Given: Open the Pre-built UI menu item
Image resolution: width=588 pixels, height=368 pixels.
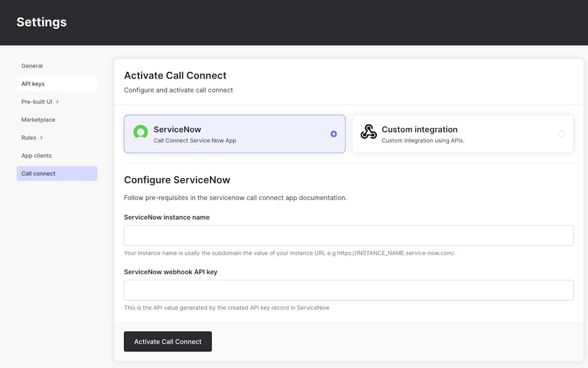Looking at the screenshot, I should click(37, 102).
